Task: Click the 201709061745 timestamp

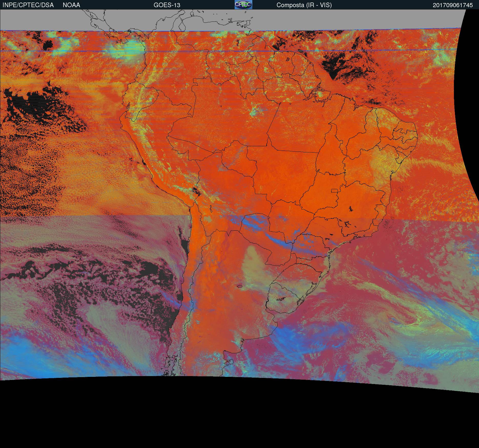Action: pos(453,5)
